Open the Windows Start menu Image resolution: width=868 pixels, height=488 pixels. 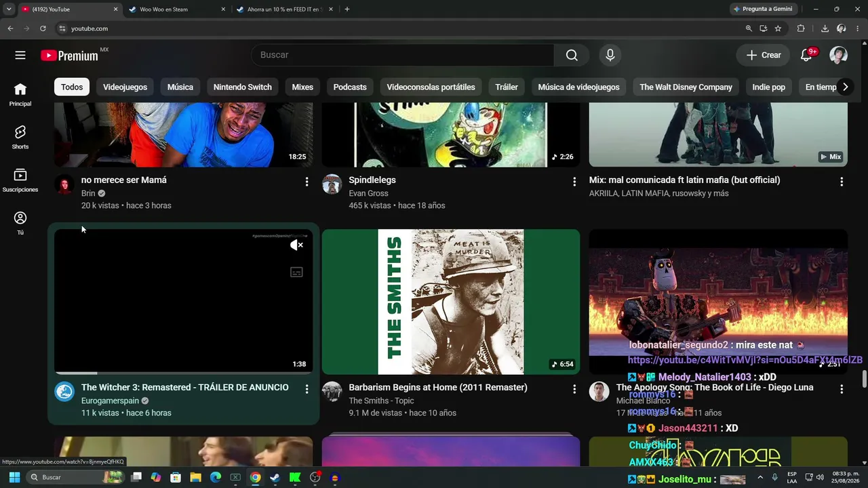click(x=14, y=477)
